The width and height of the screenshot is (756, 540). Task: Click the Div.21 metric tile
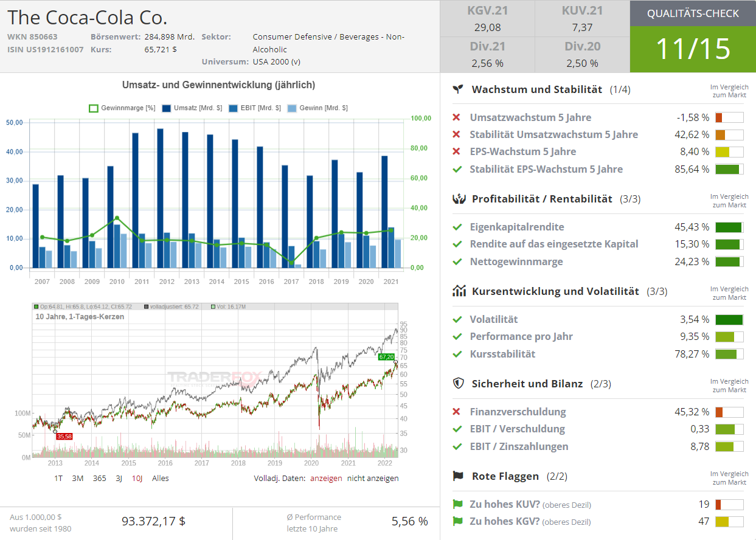488,55
